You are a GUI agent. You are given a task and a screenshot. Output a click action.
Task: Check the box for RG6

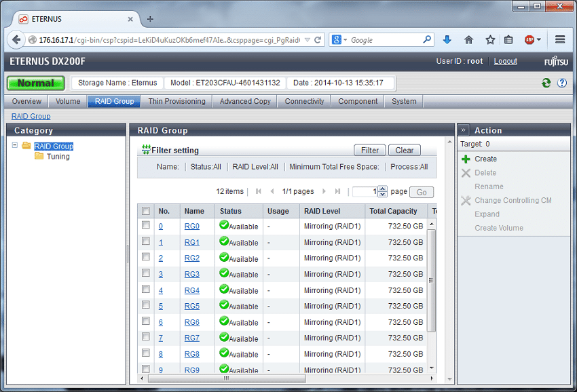pyautogui.click(x=146, y=321)
